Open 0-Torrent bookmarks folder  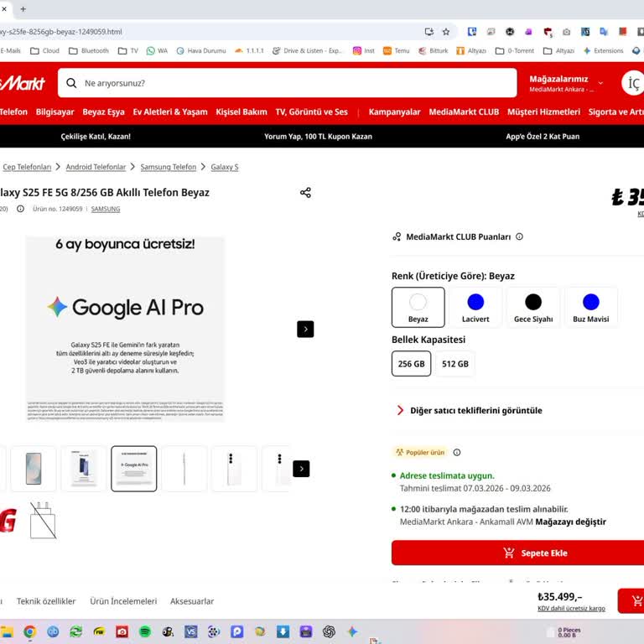click(x=515, y=50)
